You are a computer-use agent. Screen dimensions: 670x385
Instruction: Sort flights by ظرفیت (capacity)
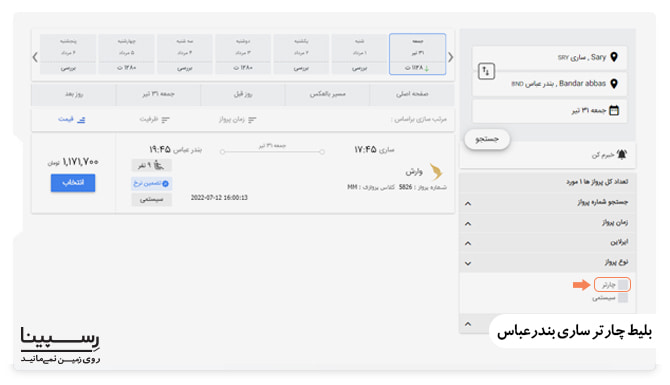point(154,119)
